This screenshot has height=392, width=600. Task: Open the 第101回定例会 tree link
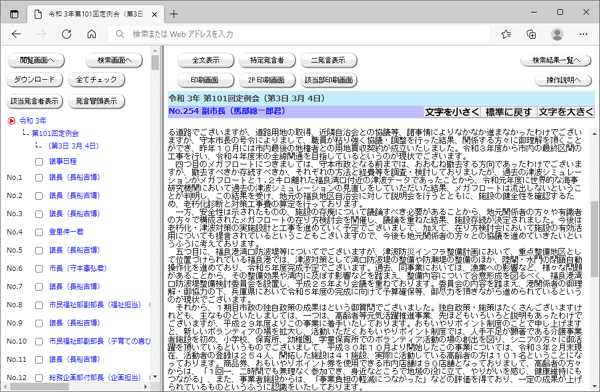tap(55, 134)
